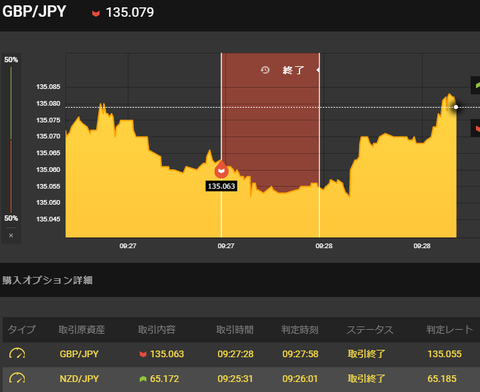Click the green up icon in NZD/JPY row
The width and height of the screenshot is (480, 392).
pyautogui.click(x=143, y=379)
